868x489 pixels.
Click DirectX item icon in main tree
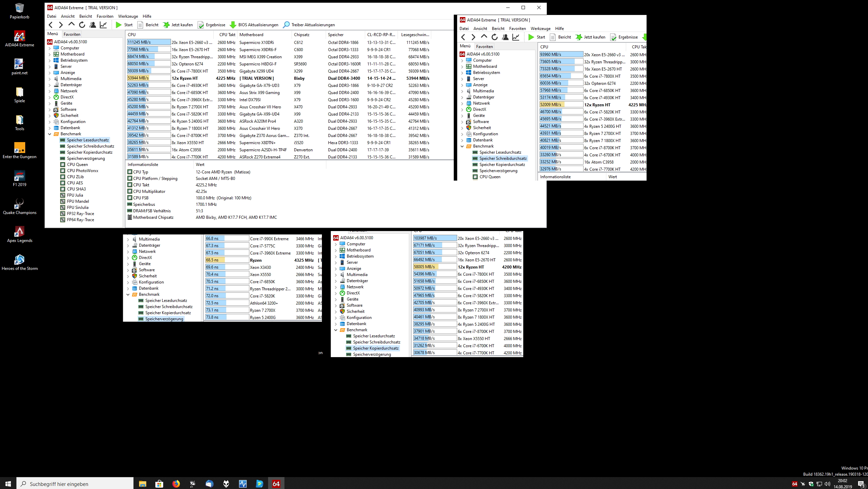[x=56, y=97]
